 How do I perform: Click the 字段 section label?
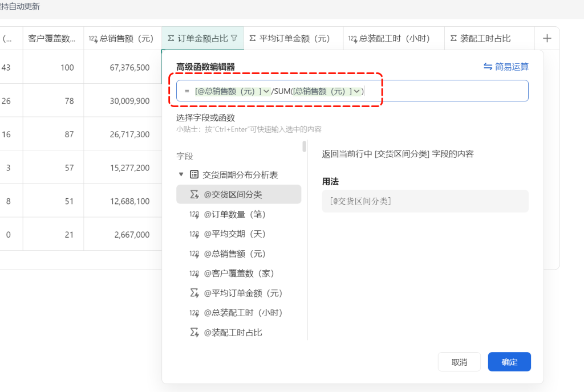(185, 156)
